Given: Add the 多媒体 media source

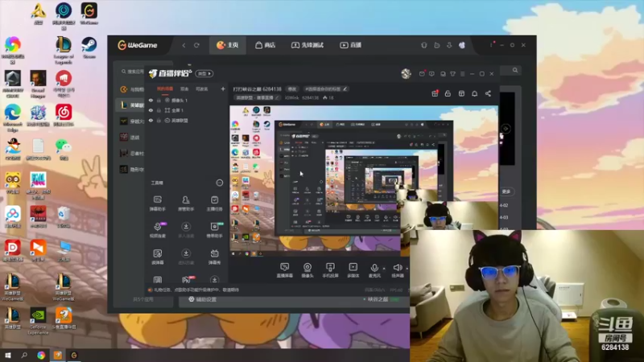Looking at the screenshot, I should coord(353,270).
